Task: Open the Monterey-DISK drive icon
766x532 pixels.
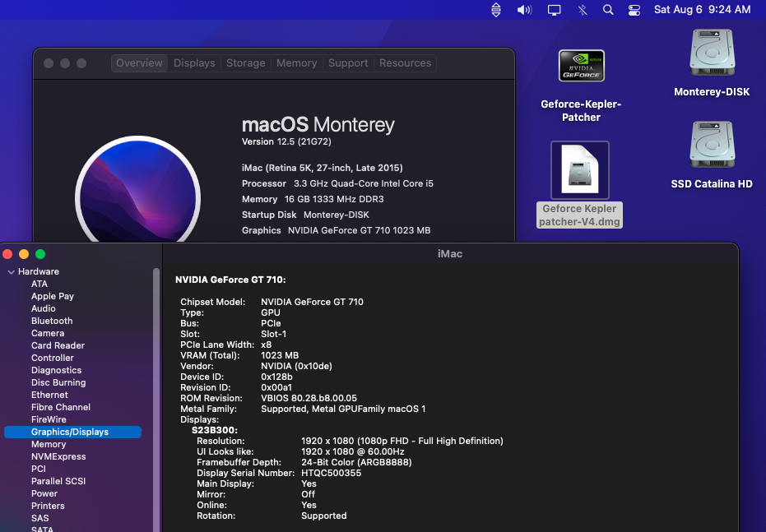Action: pos(712,53)
